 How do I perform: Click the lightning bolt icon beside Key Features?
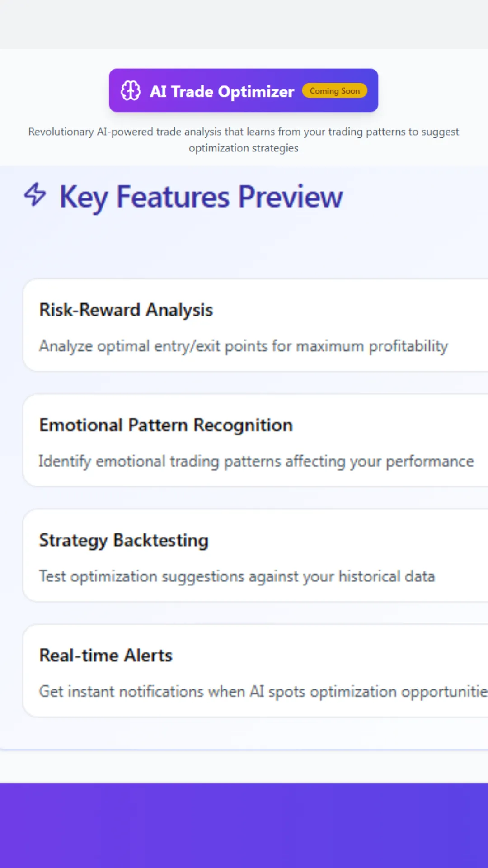click(35, 195)
